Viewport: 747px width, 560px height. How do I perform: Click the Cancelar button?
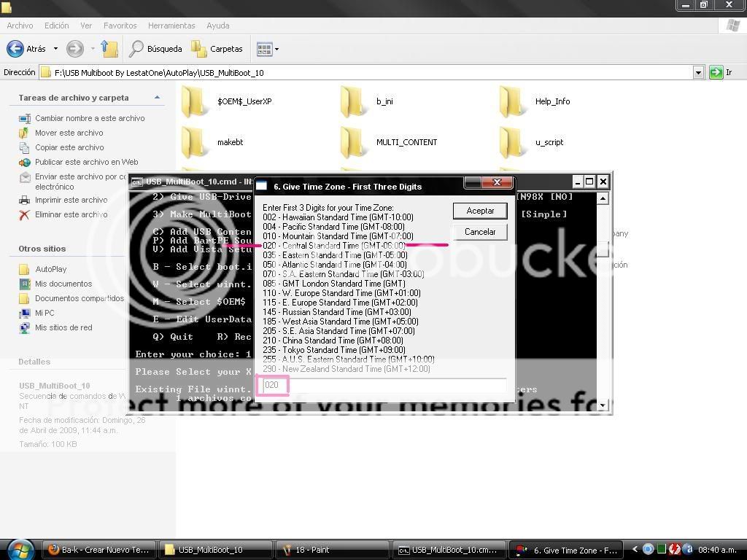(x=480, y=232)
